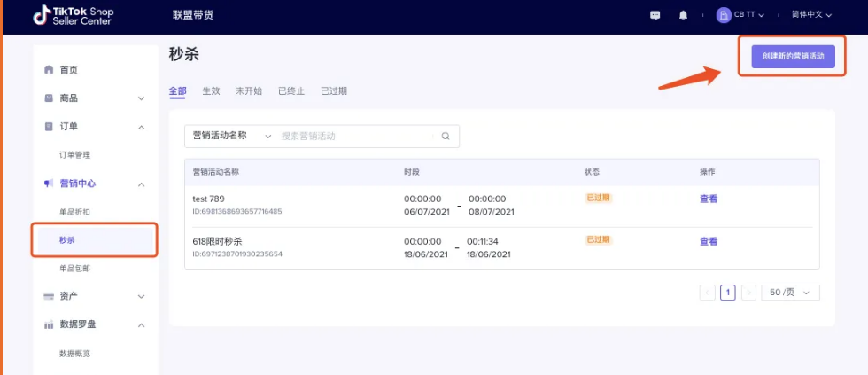Screen dimensions: 868x375
Task: Click the 秒杀 page heading
Action: (184, 55)
